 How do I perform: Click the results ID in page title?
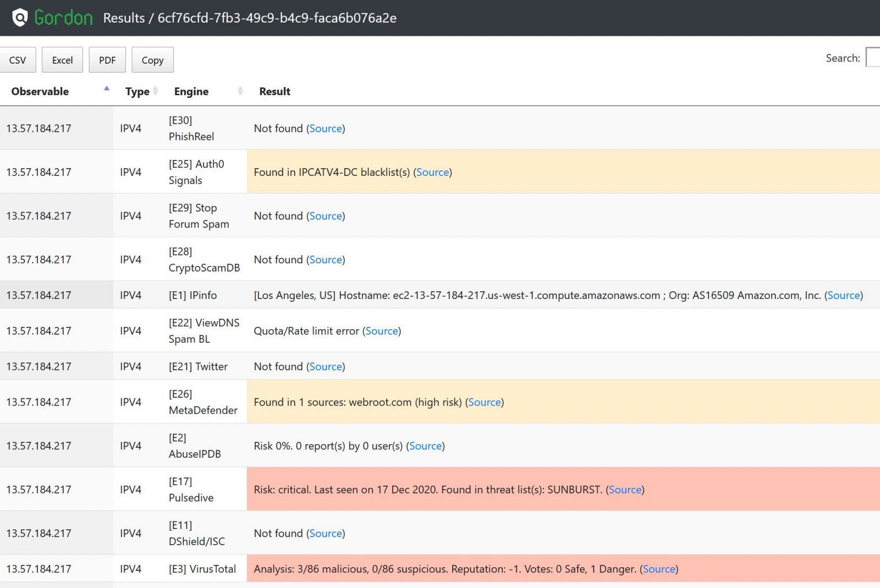[277, 18]
